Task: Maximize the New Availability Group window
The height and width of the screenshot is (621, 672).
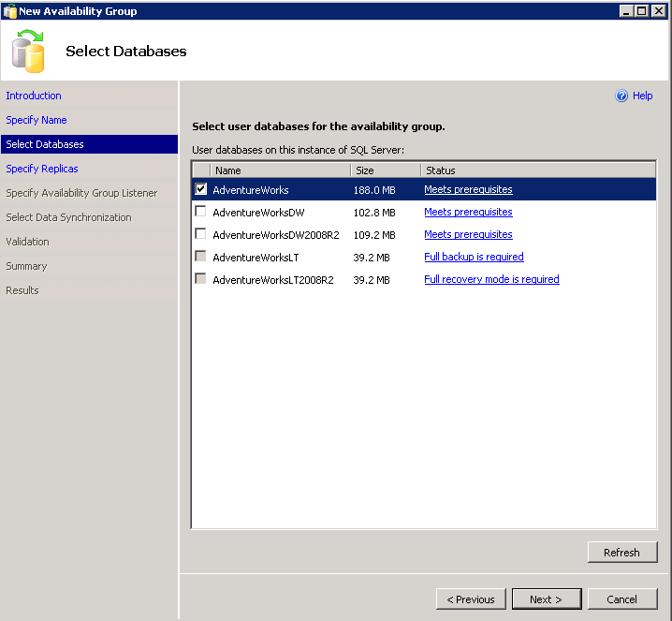Action: (642, 11)
